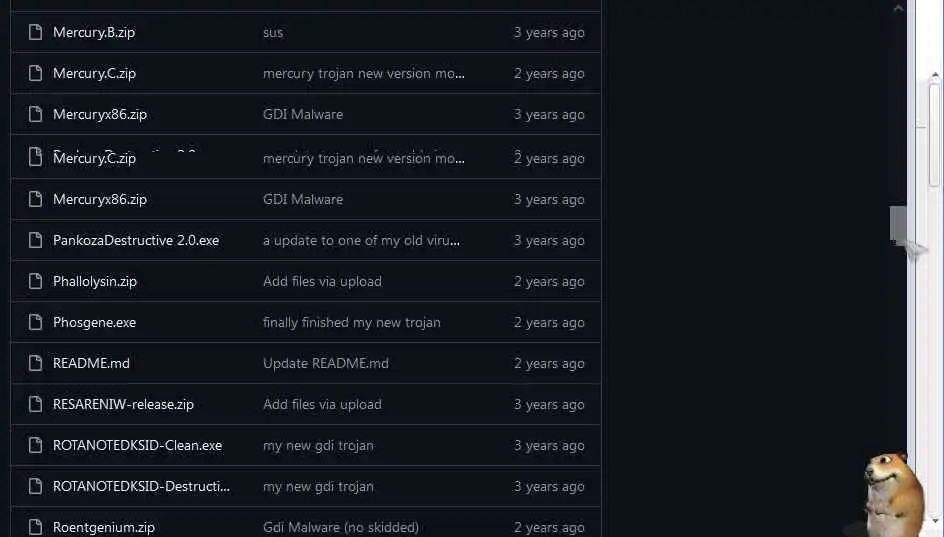Image resolution: width=944 pixels, height=537 pixels.
Task: Open the 'Gdi Malware (no skidded)' commit
Action: coord(340,527)
